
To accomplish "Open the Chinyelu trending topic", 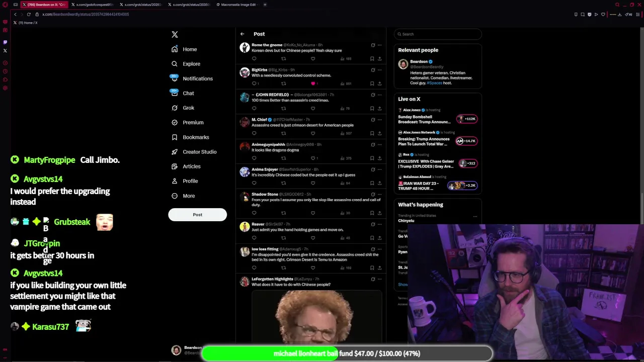I will 407,221.
